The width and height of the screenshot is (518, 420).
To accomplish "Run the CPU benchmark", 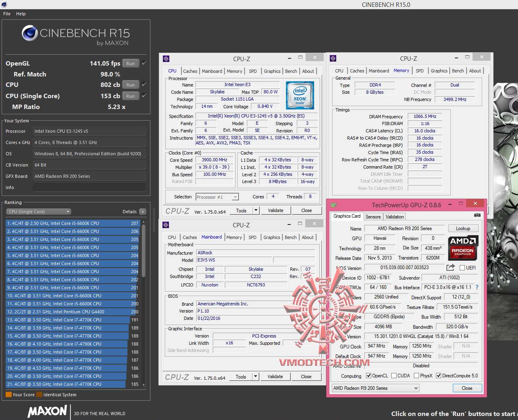I will [x=131, y=84].
